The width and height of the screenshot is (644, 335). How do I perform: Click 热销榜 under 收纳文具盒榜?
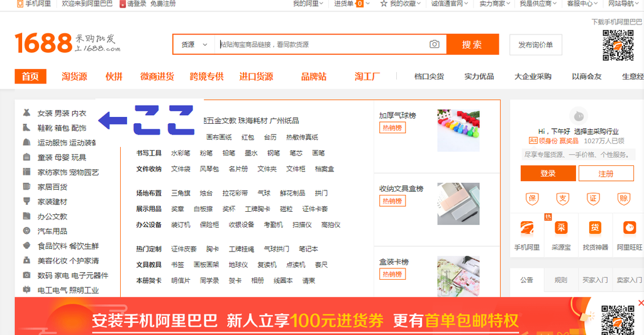point(392,200)
